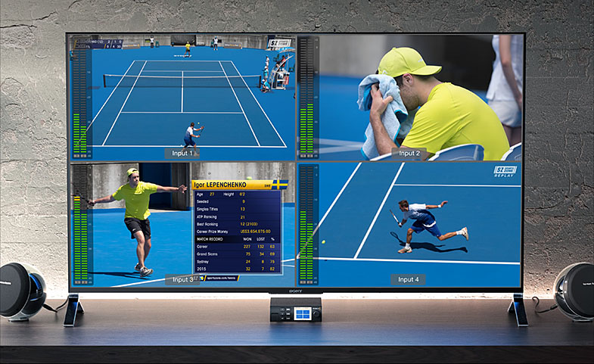Click the Grand Slams record row
Viewport: 594px width, 364px height.
pos(238,254)
